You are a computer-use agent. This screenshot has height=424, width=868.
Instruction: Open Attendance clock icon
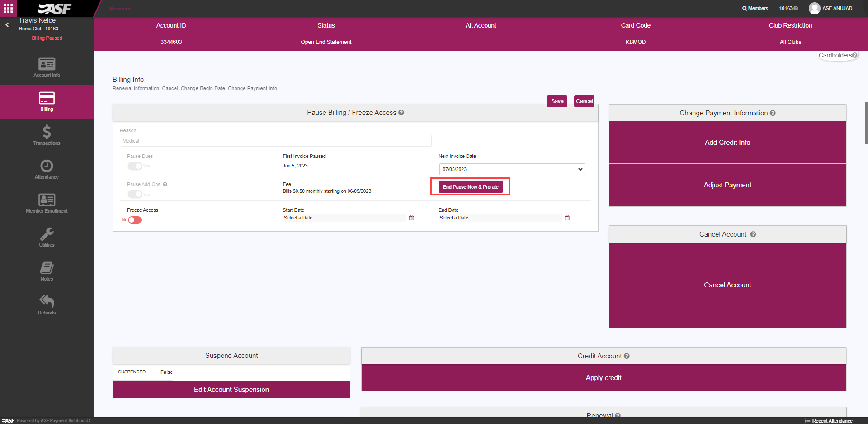coord(47,166)
